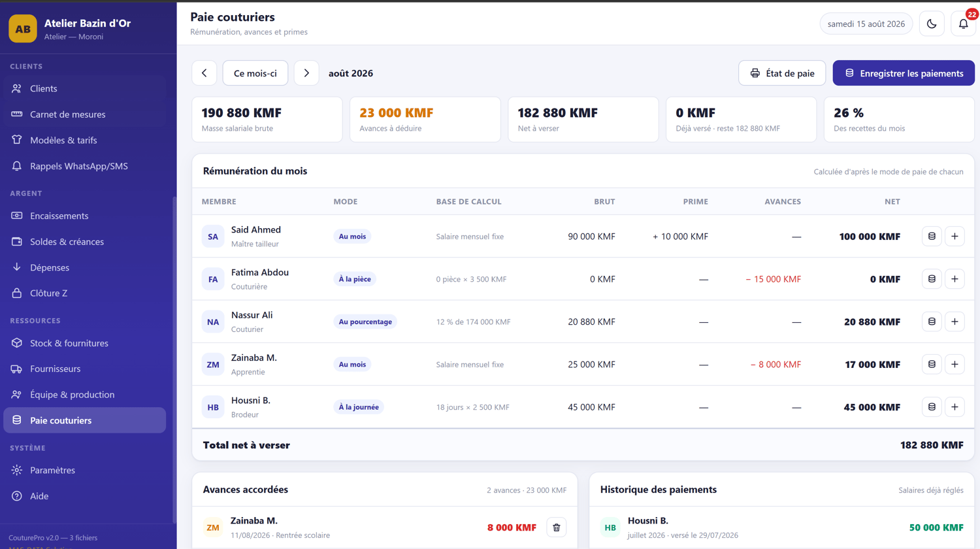The width and height of the screenshot is (980, 549).
Task: Go to the previous month using the left chevron
Action: 204,73
